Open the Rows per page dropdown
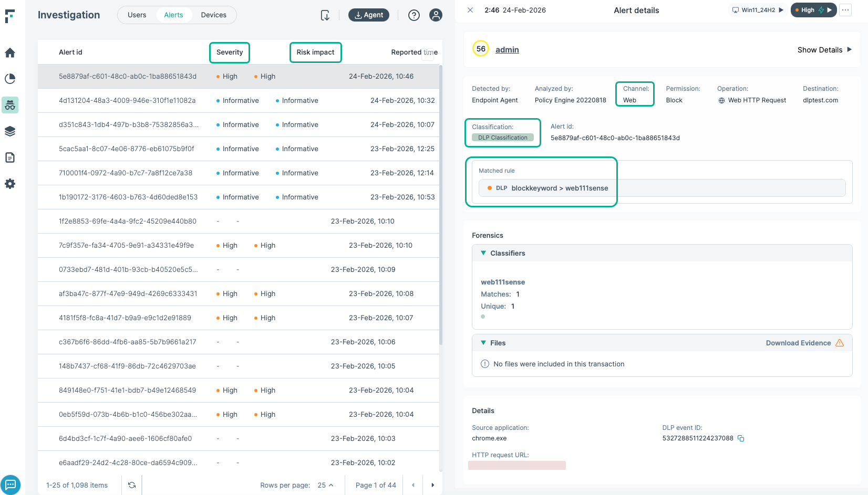 coord(325,485)
